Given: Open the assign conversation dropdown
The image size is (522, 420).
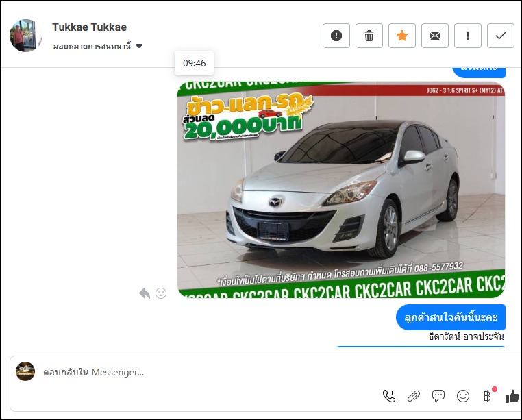Looking at the screenshot, I should [x=98, y=46].
